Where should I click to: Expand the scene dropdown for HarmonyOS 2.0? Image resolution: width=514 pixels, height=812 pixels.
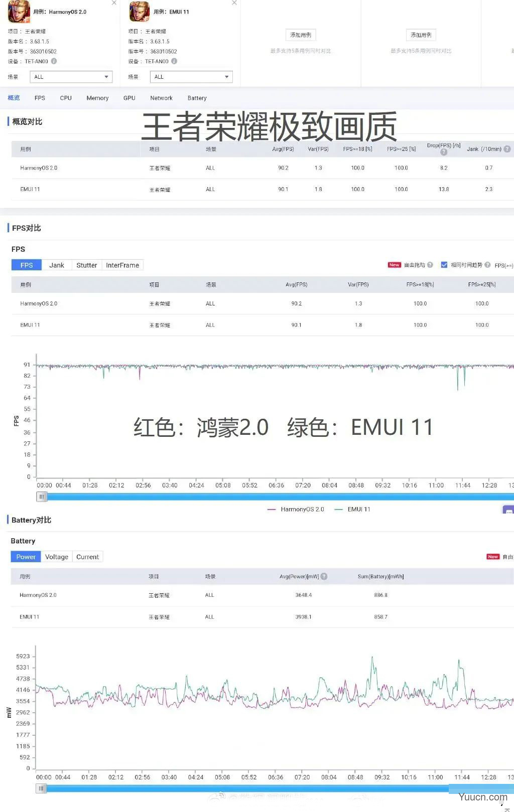(71, 77)
